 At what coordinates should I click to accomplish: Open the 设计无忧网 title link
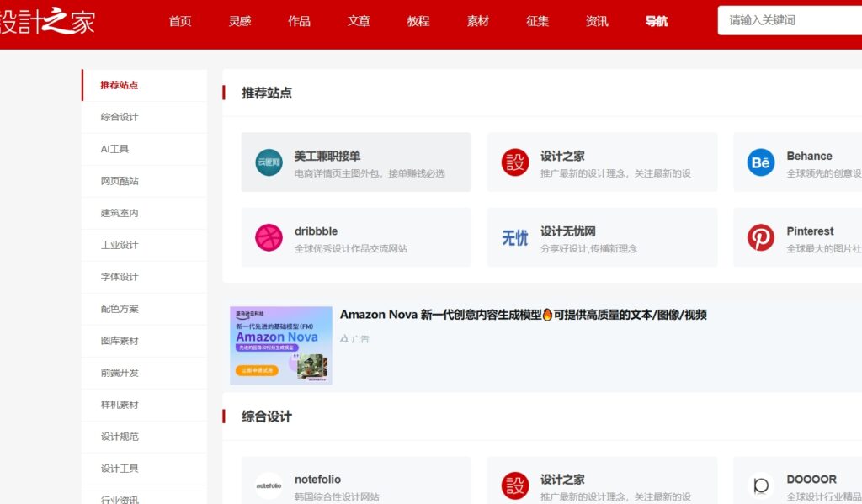(x=568, y=231)
